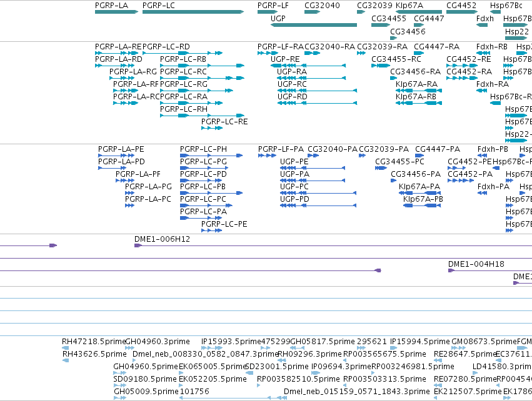This screenshot has width=532, height=401.
Task: Select transcript PGRP-LC-RD
Action: click(x=166, y=46)
